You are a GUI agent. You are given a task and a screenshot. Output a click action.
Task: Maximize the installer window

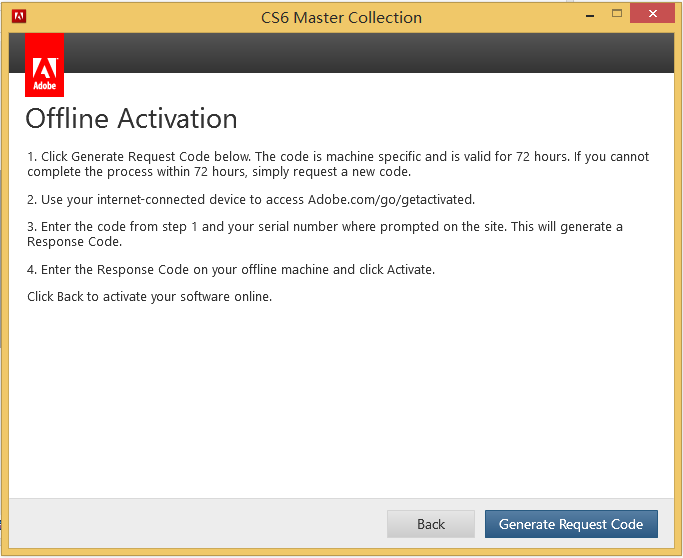tap(616, 14)
